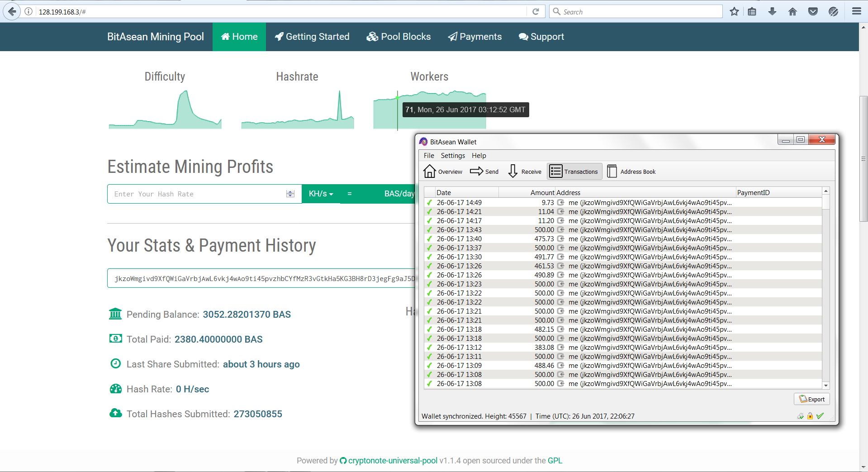The image size is (868, 472).
Task: Sort transactions by Date column header
Action: (467, 192)
